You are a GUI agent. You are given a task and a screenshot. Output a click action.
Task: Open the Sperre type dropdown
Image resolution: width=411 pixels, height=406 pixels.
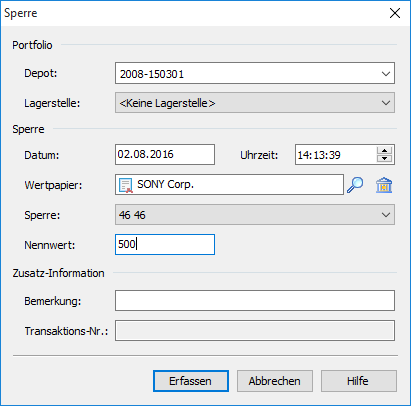click(x=386, y=215)
